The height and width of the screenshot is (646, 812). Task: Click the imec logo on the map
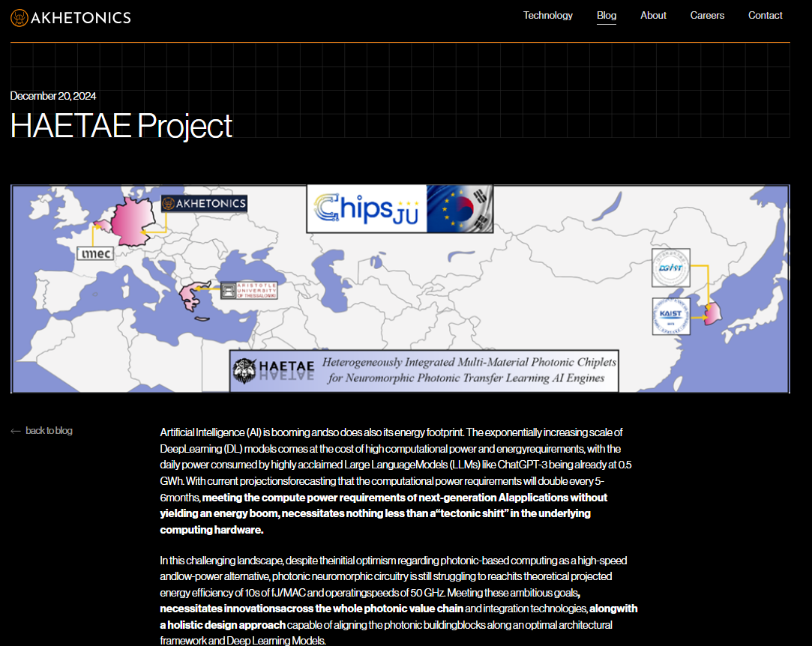pyautogui.click(x=96, y=253)
